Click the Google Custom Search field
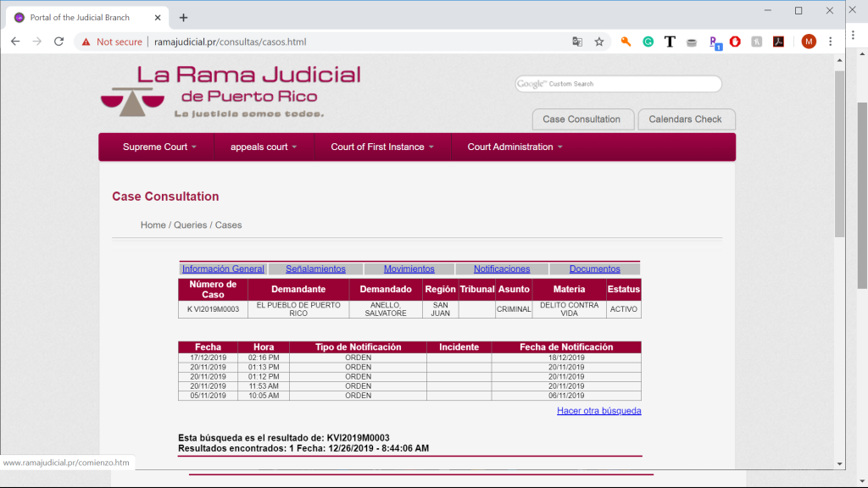This screenshot has width=868, height=488. click(627, 84)
